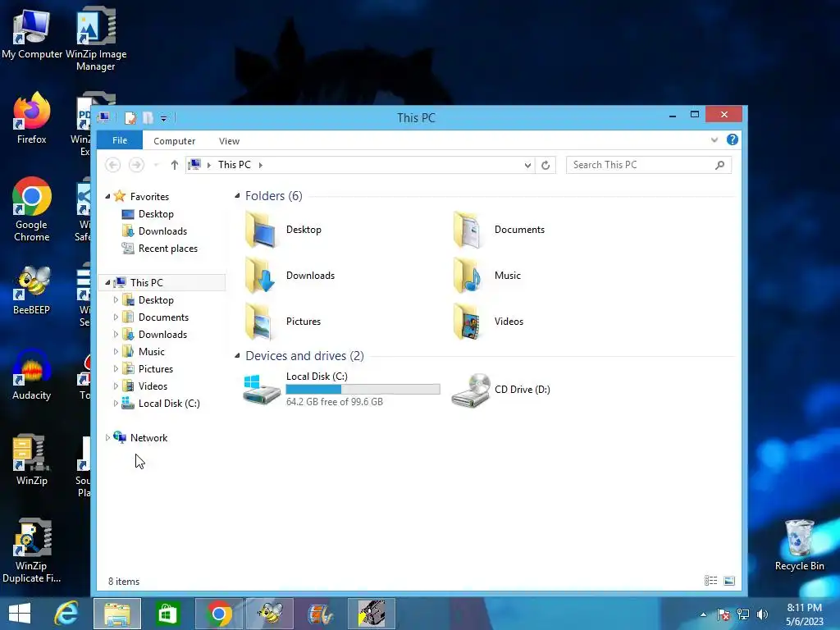This screenshot has width=840, height=630.
Task: Open WinZip Duplicate File Finder shortcut
Action: pyautogui.click(x=32, y=551)
